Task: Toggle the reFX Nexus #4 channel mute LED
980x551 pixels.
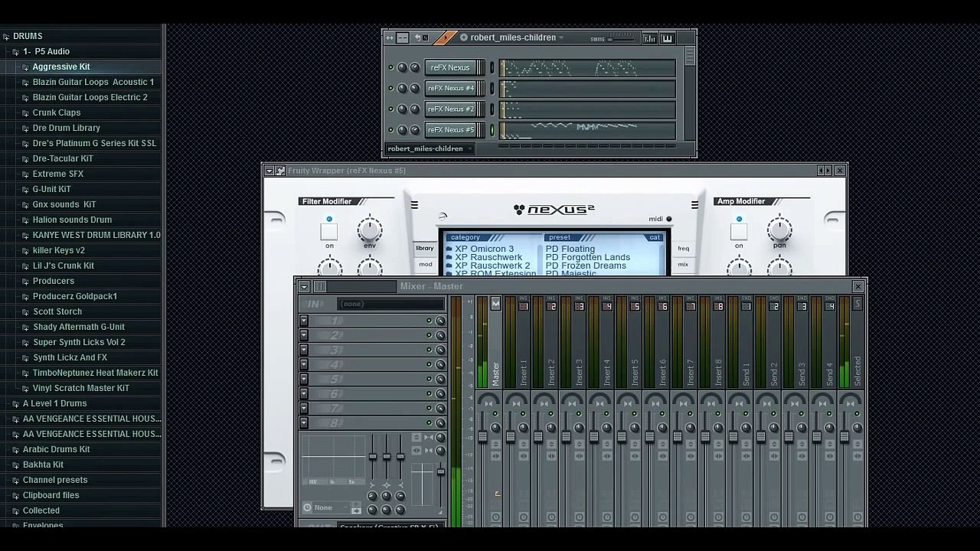Action: (391, 88)
